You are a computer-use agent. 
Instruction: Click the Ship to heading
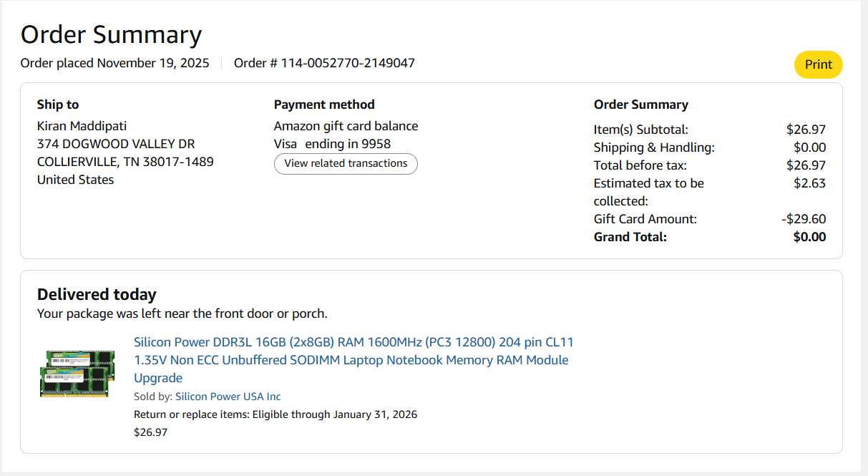coord(58,105)
